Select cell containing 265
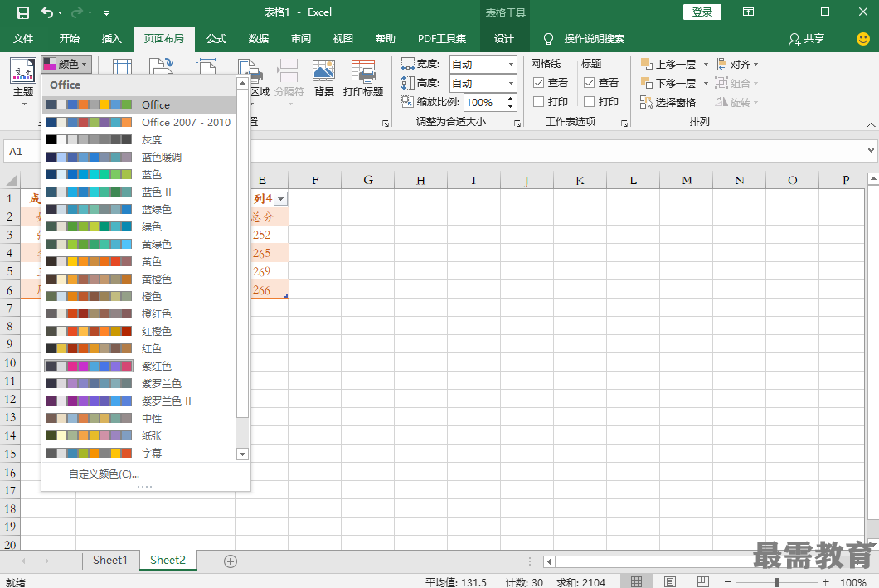 [262, 253]
